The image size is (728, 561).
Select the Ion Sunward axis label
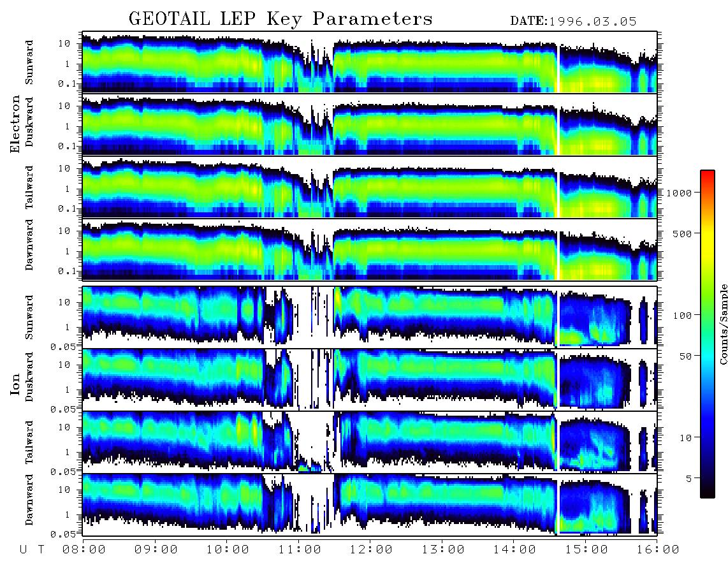click(x=29, y=317)
